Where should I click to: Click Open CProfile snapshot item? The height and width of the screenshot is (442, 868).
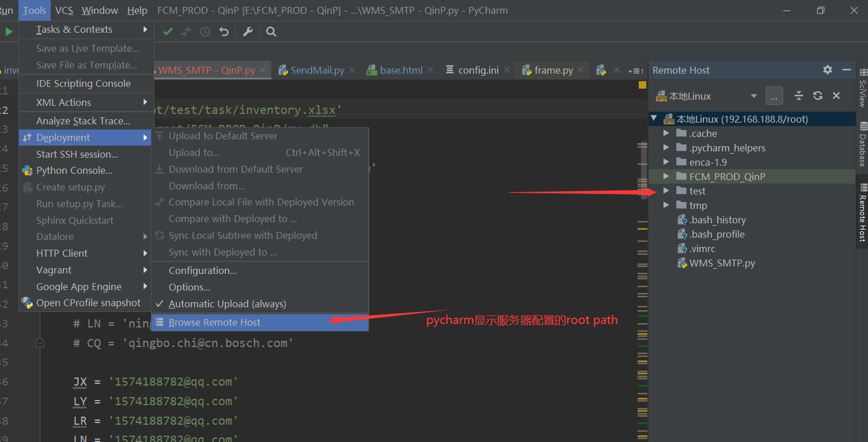coord(86,303)
